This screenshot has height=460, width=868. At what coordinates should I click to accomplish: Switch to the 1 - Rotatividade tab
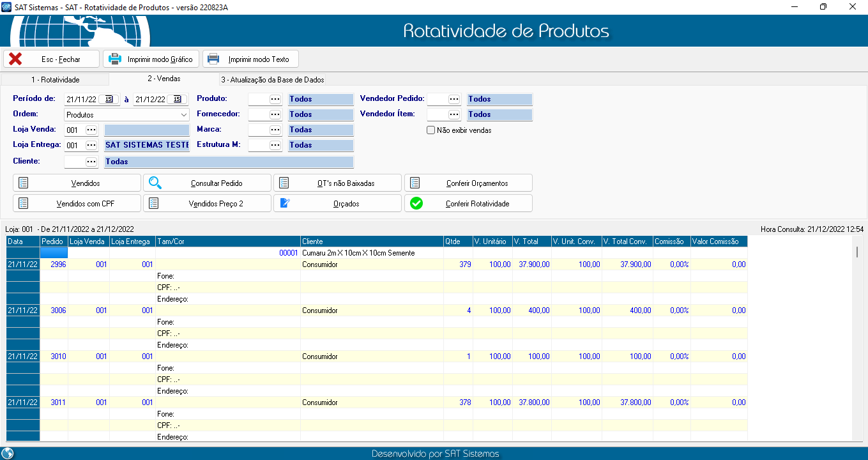pos(56,80)
